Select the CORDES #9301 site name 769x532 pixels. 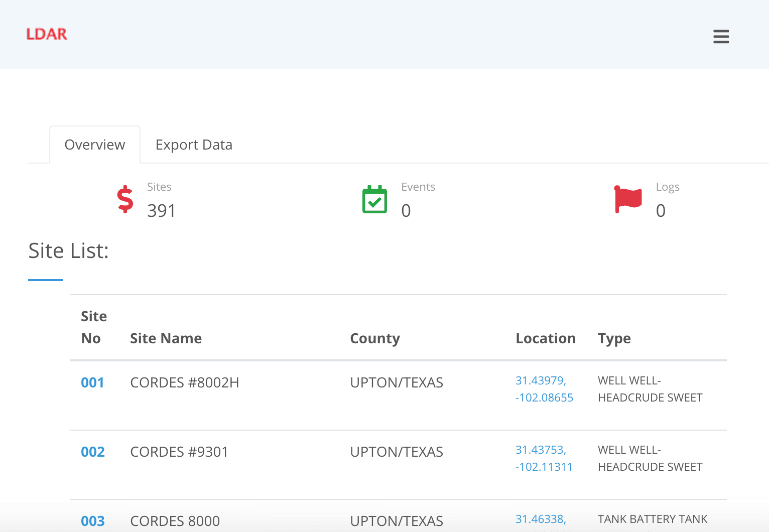[179, 452]
